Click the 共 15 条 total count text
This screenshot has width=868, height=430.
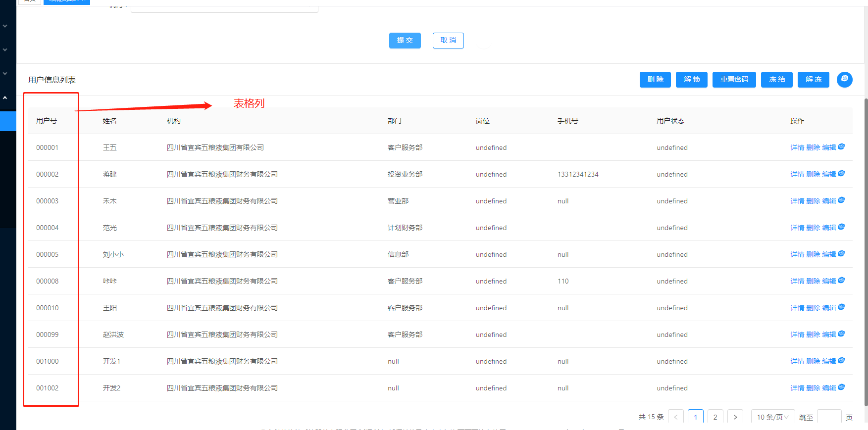(651, 417)
